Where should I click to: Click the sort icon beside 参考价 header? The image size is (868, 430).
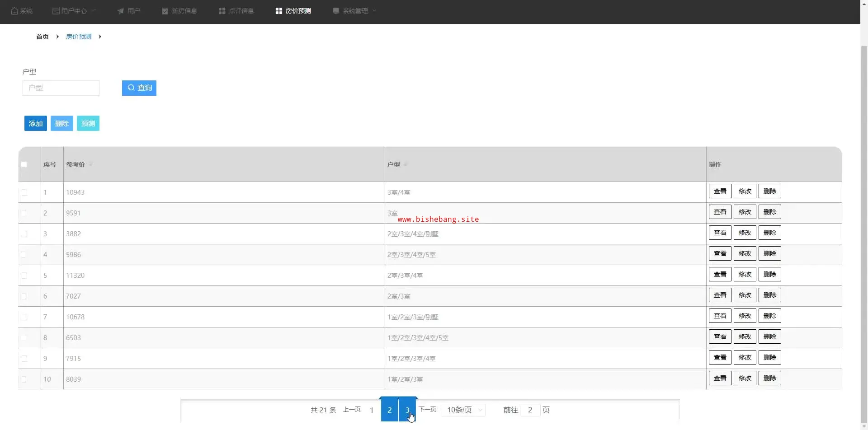[90, 164]
